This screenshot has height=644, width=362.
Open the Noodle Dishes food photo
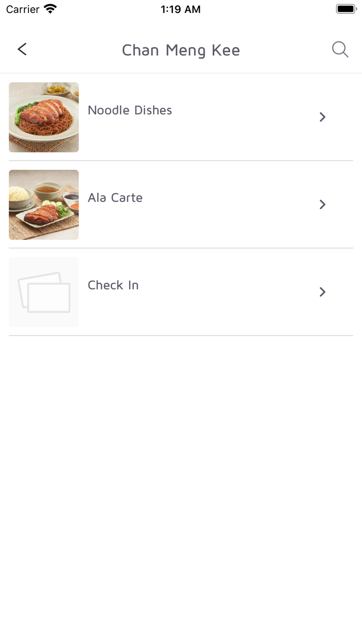(x=44, y=117)
